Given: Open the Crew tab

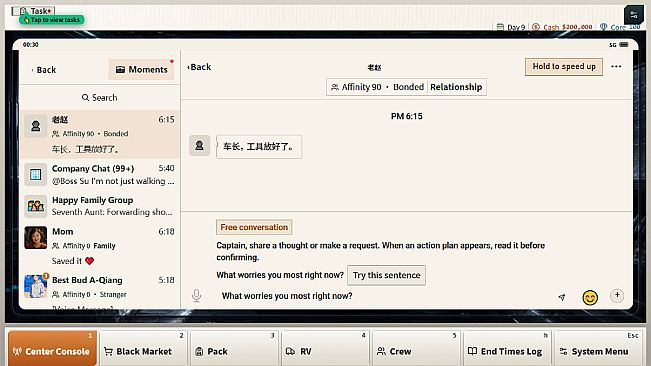Looking at the screenshot, I should click(x=416, y=348).
